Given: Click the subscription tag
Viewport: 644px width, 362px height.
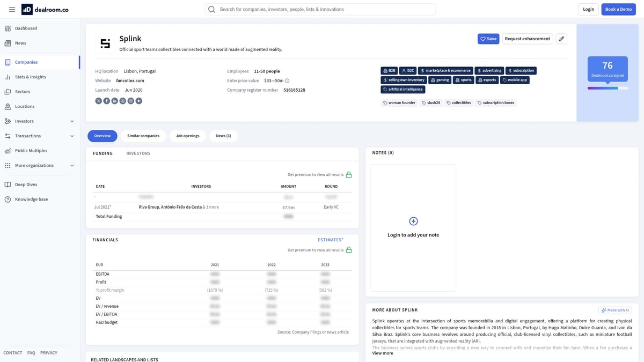Looking at the screenshot, I should [521, 70].
